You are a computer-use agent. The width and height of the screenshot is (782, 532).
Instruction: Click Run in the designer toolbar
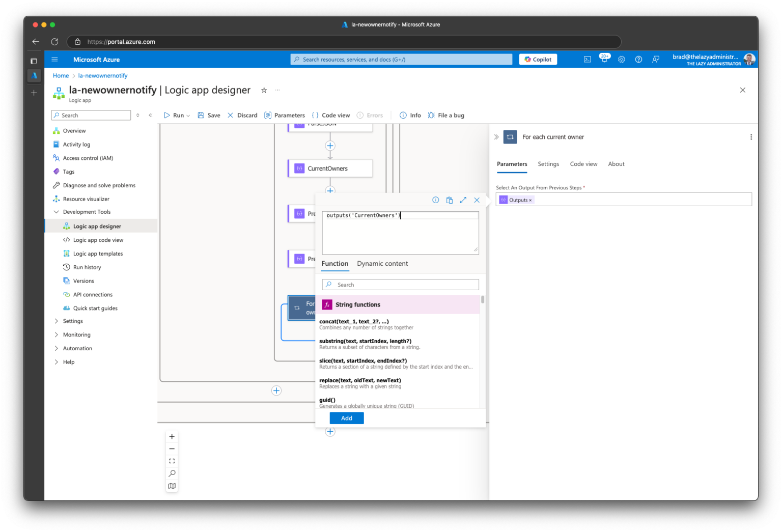[174, 116]
